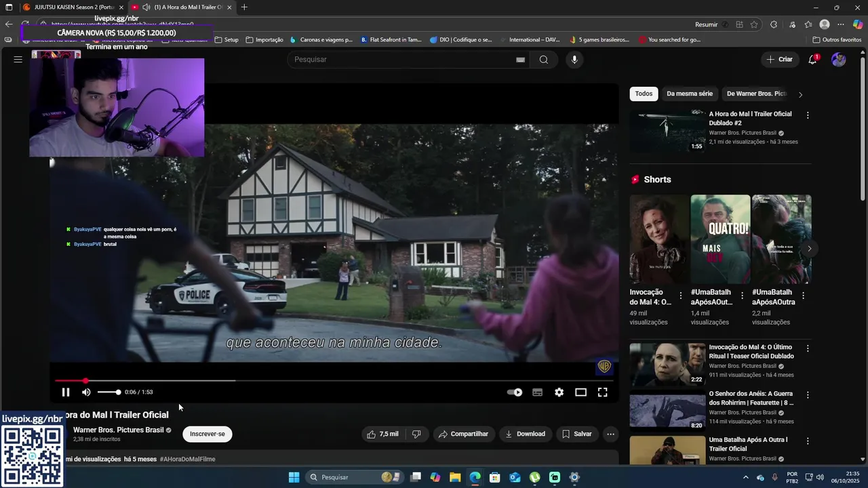Open the tab actions menu in Edge
This screenshot has height=488, width=868.
click(9, 7)
